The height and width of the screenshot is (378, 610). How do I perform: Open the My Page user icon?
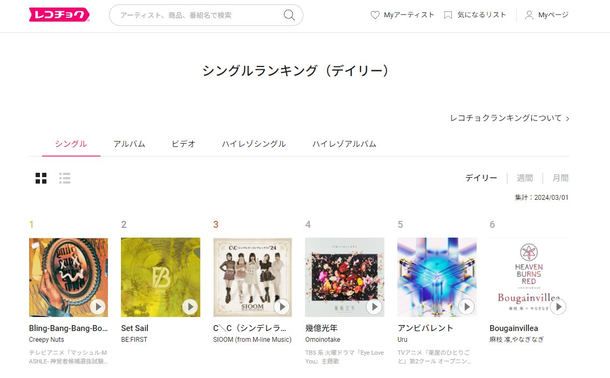tap(529, 15)
